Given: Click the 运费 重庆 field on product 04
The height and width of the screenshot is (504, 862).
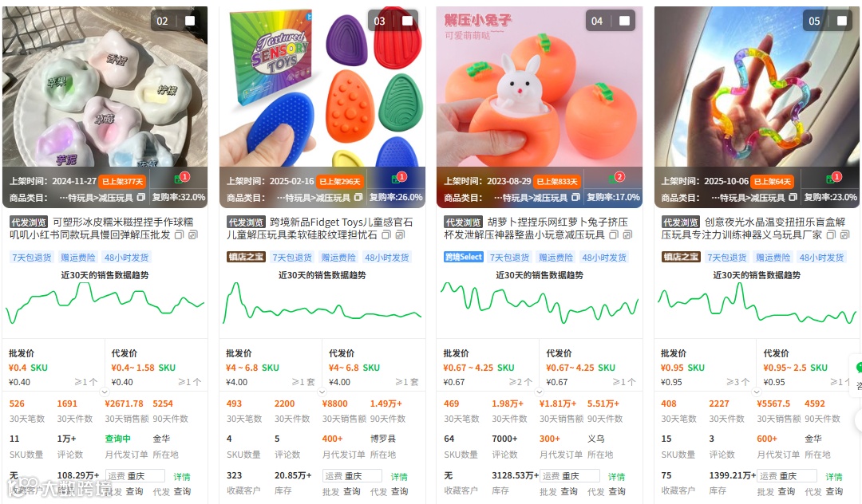Looking at the screenshot, I should tap(570, 476).
